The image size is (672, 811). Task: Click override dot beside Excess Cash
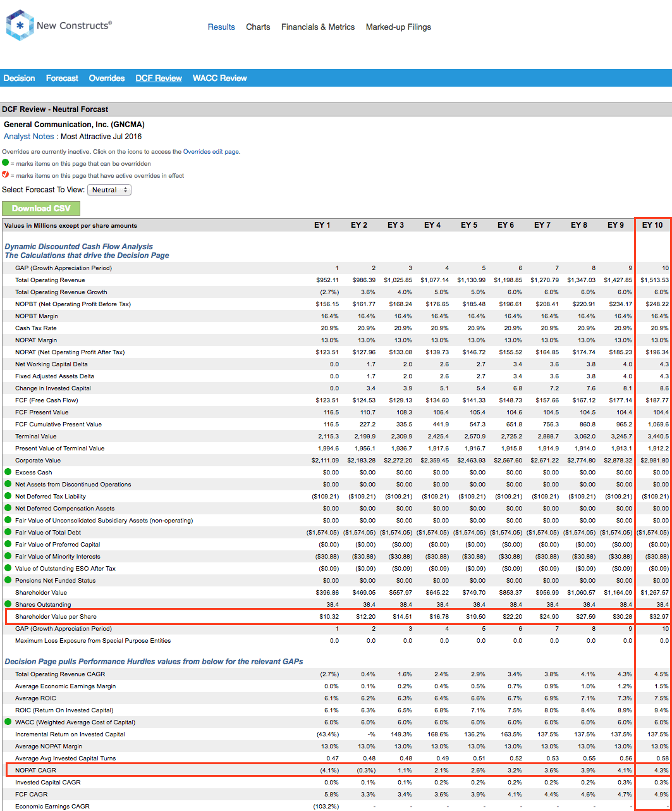[8, 472]
